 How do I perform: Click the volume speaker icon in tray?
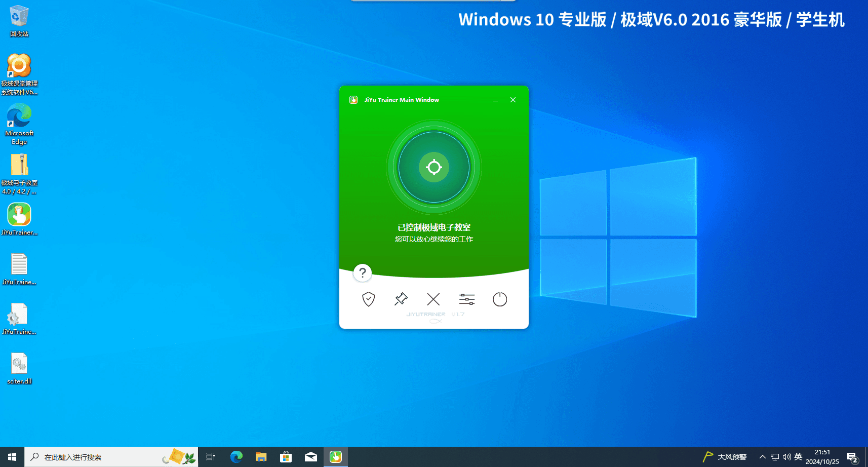786,457
